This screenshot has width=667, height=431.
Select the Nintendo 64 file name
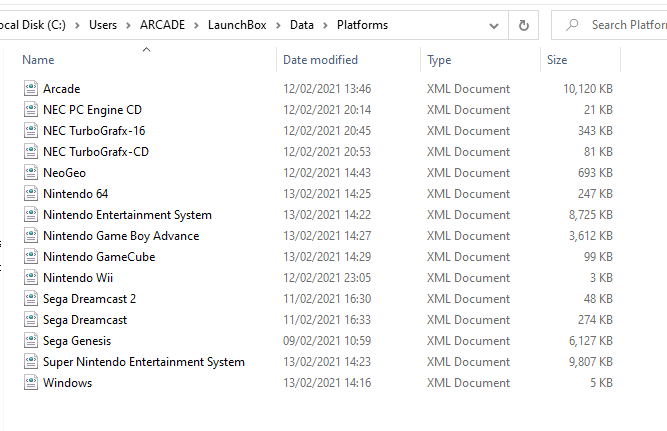click(76, 194)
